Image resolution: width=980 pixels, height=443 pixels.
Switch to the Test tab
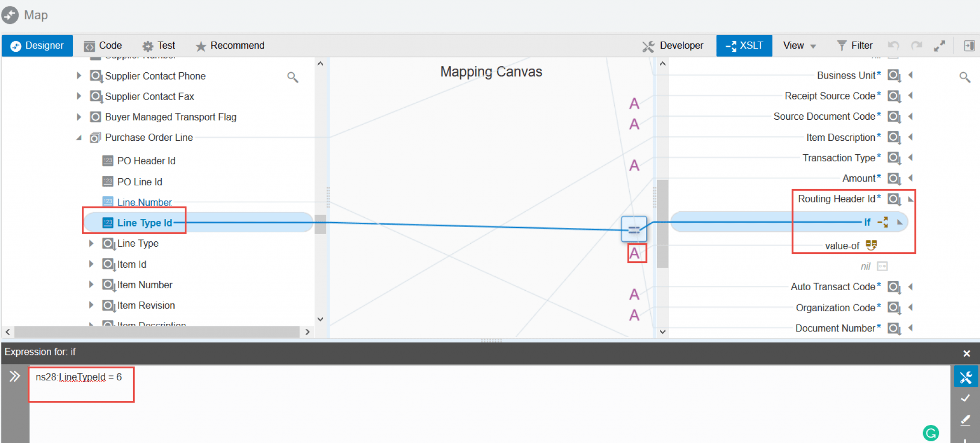tap(158, 45)
